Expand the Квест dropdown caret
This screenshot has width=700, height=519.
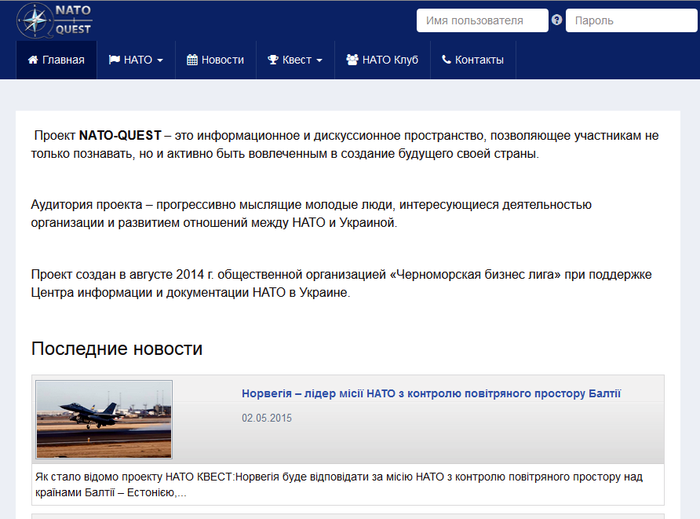coord(319,61)
